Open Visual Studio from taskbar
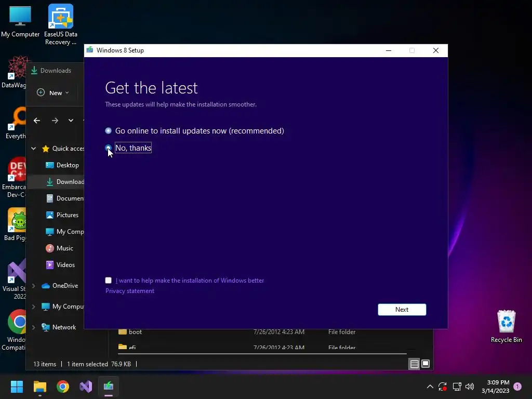This screenshot has height=399, width=532. 86,387
